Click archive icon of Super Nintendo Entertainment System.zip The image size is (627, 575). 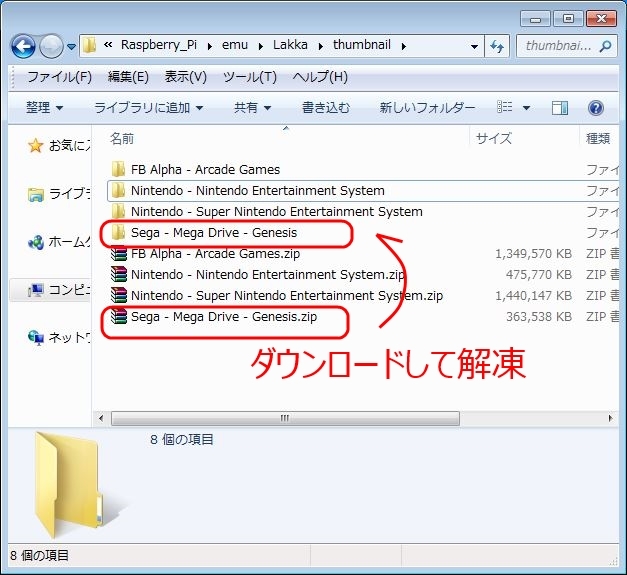[119, 295]
